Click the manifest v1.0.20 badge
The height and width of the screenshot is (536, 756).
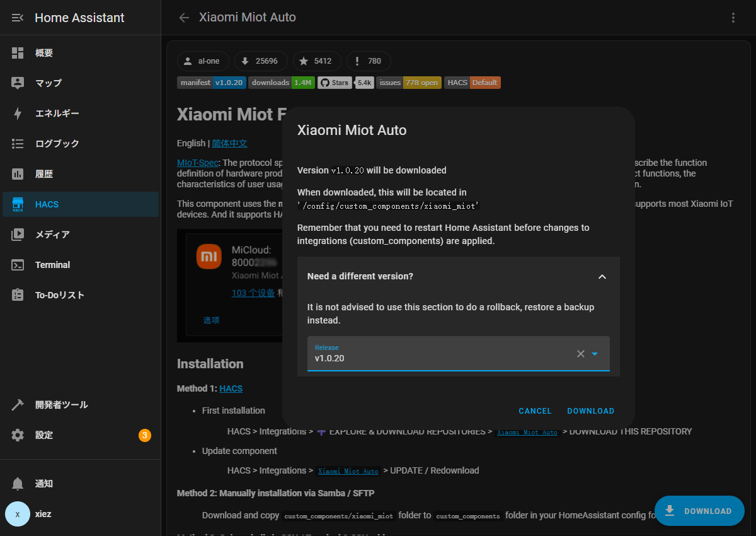(212, 83)
